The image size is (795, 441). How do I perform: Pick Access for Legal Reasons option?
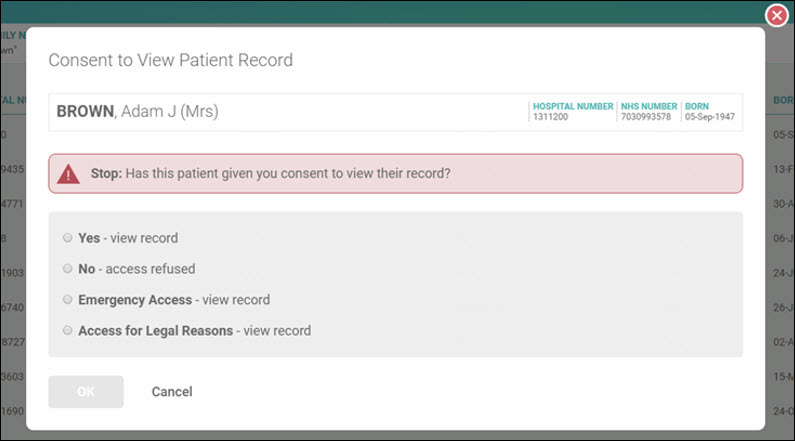point(67,330)
